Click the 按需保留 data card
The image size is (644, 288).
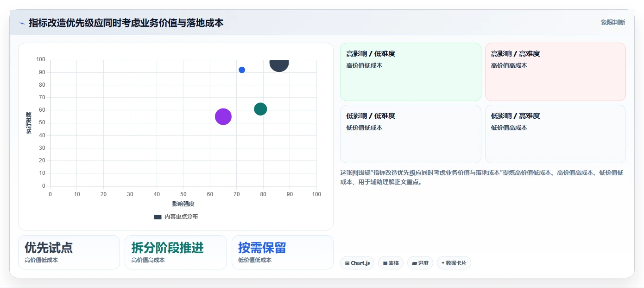[283, 252]
